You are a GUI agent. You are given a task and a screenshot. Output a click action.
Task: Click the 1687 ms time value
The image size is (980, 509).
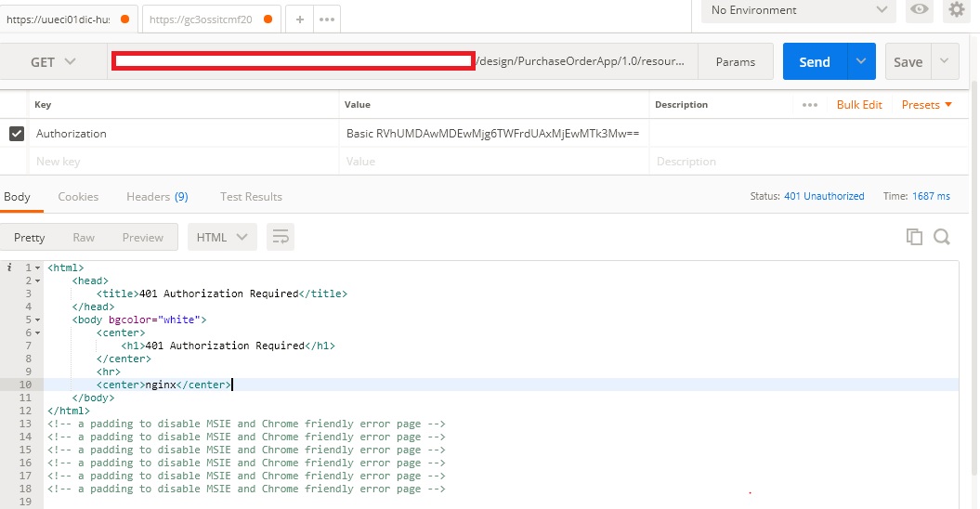pyautogui.click(x=931, y=196)
